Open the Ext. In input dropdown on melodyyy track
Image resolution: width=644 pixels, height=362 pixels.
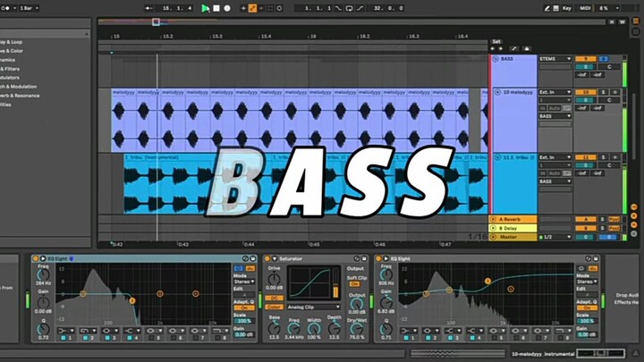555,92
